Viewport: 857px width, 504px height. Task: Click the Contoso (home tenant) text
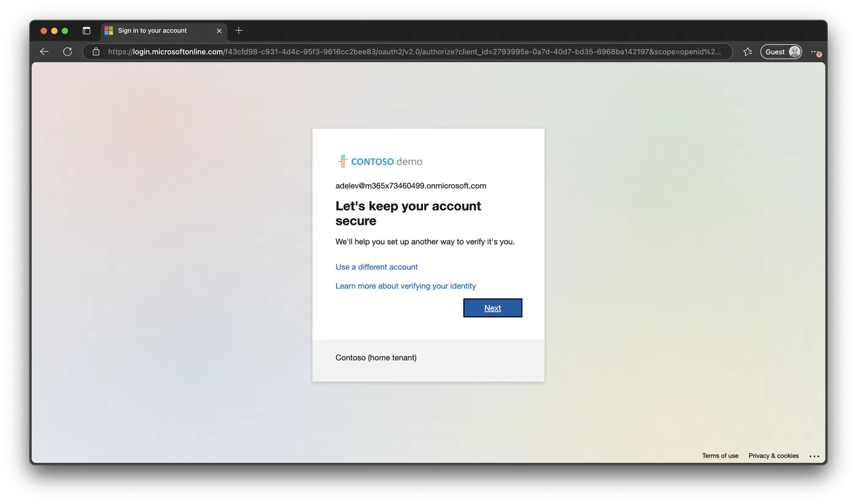pyautogui.click(x=376, y=358)
